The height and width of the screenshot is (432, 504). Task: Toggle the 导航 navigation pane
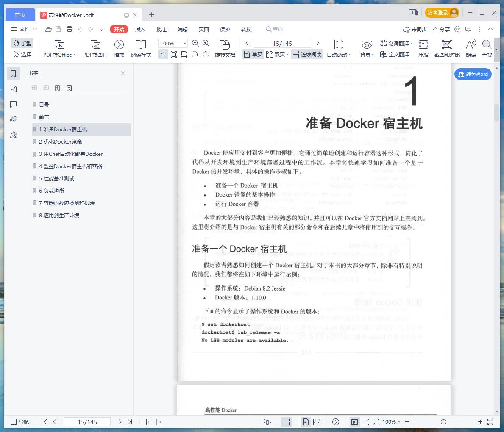click(x=19, y=422)
